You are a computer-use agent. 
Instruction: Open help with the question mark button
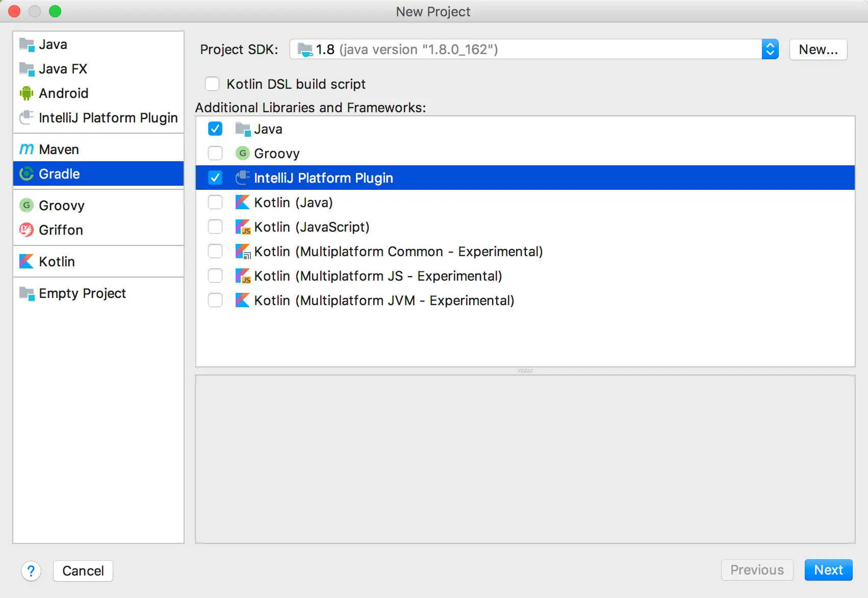point(31,571)
